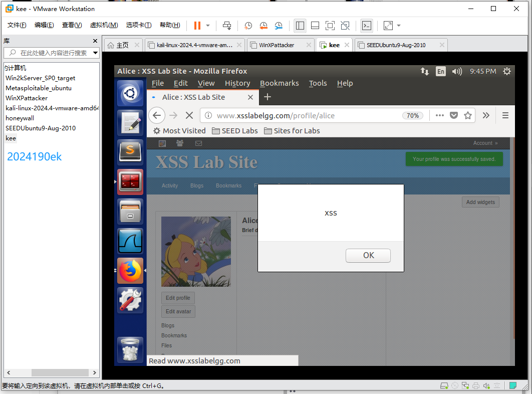Viewport: 532px width, 394px height.
Task: Open the Ubuntu dash search icon
Action: tap(130, 93)
